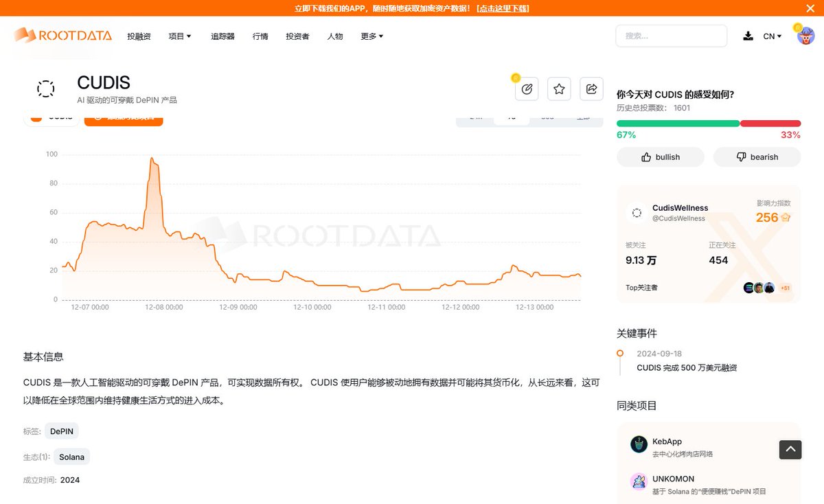Vote bullish on CUDIS
The width and height of the screenshot is (824, 504).
661,157
